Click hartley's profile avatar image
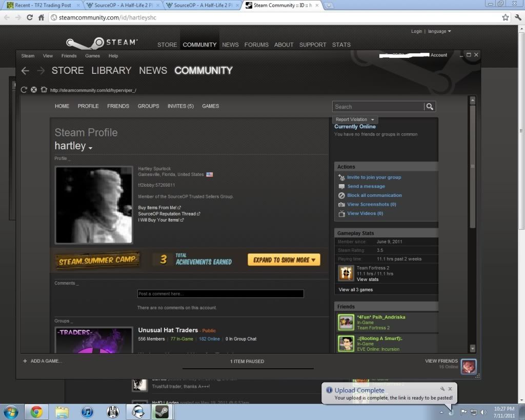The image size is (525, 420). [94, 205]
